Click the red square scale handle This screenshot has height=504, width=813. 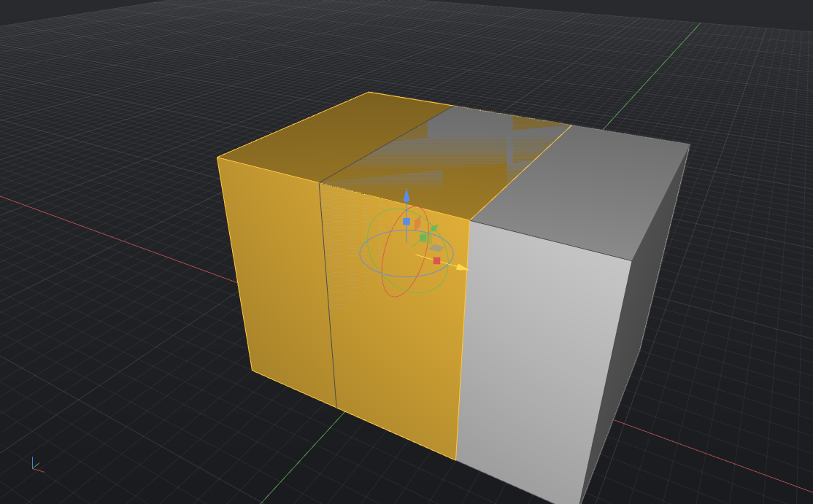click(x=436, y=260)
